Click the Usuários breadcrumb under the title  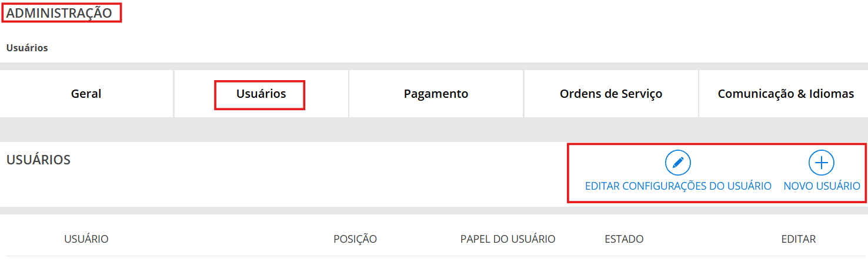click(27, 48)
